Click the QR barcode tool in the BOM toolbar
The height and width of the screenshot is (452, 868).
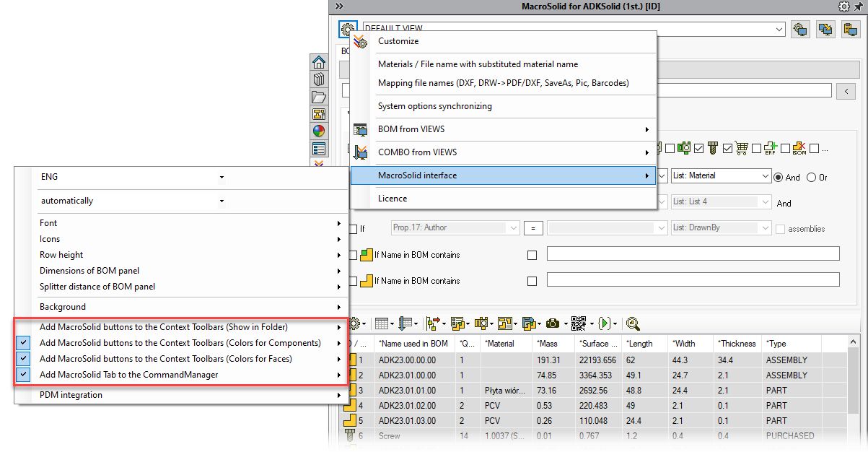tap(579, 324)
